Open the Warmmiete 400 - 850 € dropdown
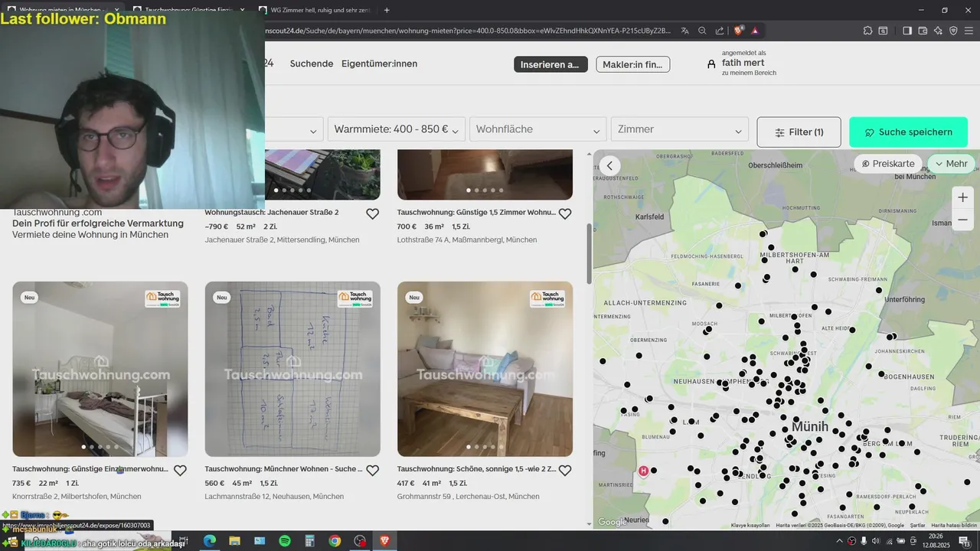The width and height of the screenshot is (980, 551). pos(397,129)
